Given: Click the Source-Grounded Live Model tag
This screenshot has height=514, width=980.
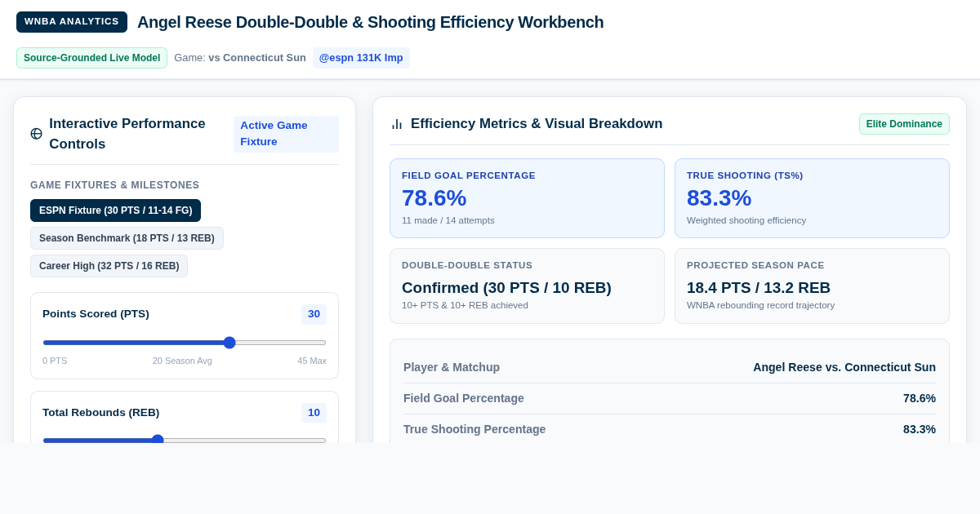Looking at the screenshot, I should tap(91, 58).
